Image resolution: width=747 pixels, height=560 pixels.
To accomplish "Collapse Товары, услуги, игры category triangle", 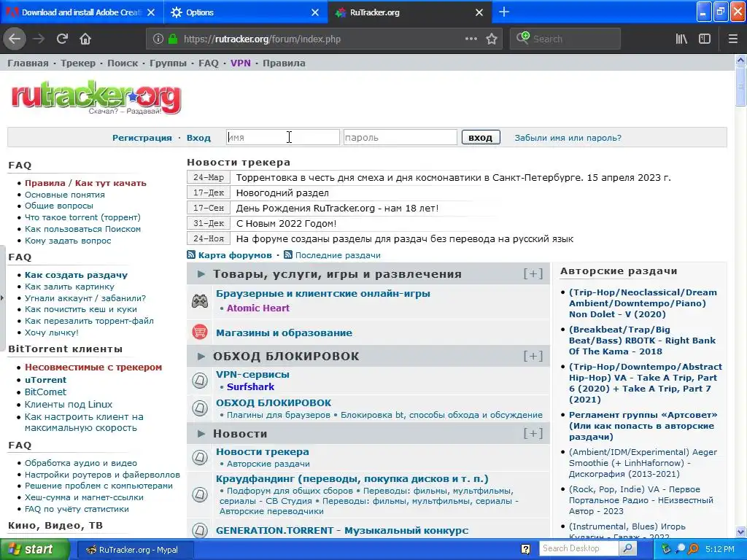I will (x=201, y=274).
